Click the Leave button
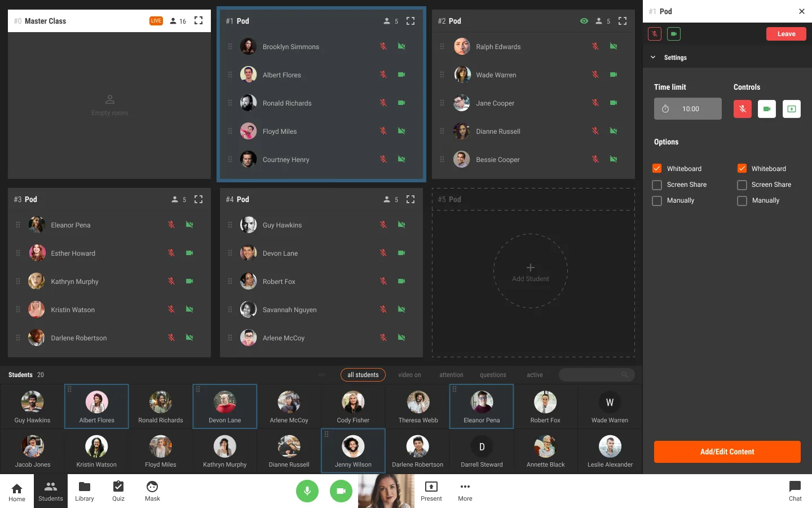This screenshot has height=508, width=812. pyautogui.click(x=786, y=34)
